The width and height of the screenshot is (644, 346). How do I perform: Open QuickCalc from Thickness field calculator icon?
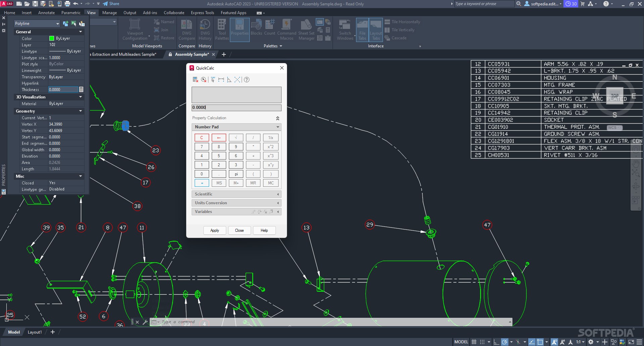[x=81, y=90]
